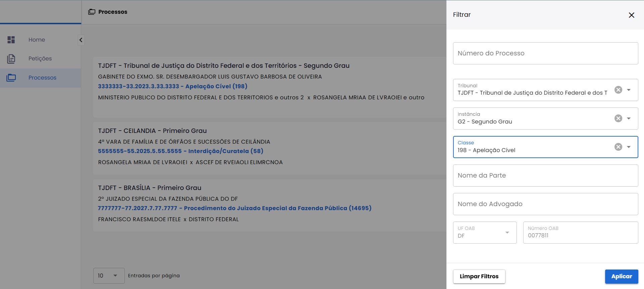
Task: Expand the Tribunal dropdown arrow
Action: coord(629,90)
